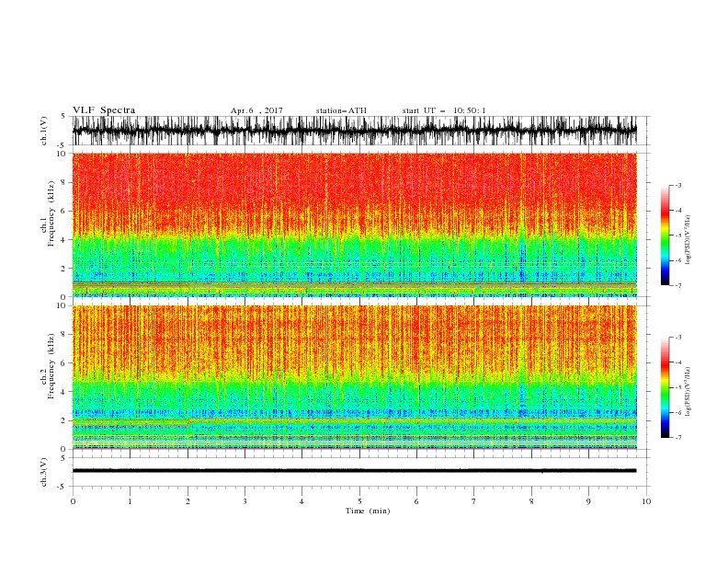Click the ch.1 spectrogram panel

click(x=354, y=224)
